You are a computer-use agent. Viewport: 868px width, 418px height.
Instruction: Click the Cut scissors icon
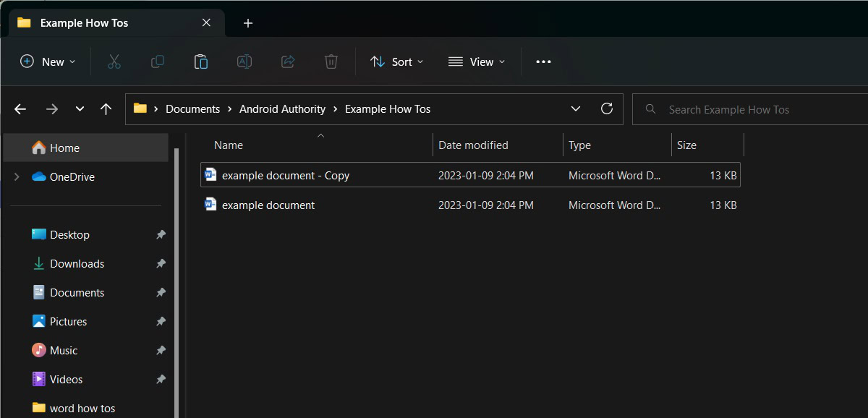[x=114, y=62]
